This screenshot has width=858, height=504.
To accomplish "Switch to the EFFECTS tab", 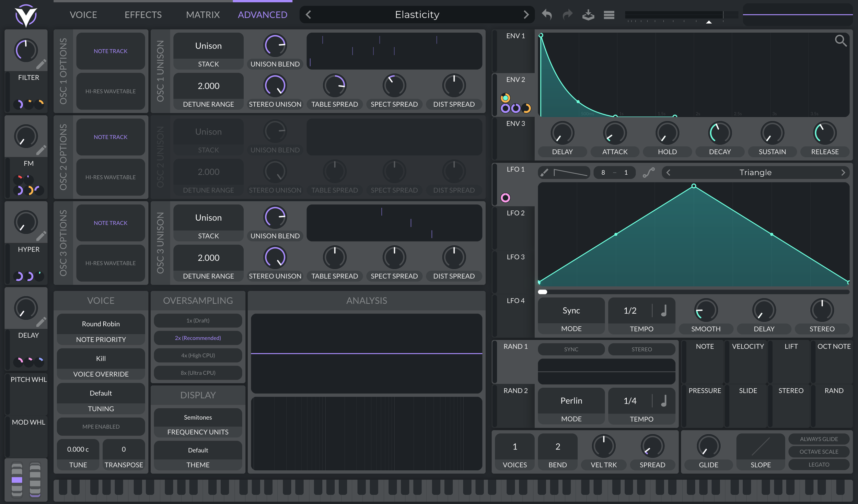I will click(143, 15).
